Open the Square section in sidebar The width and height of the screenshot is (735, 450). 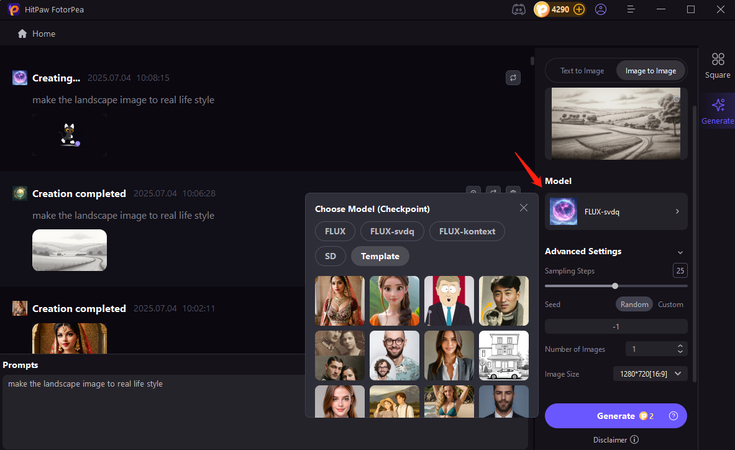point(717,66)
